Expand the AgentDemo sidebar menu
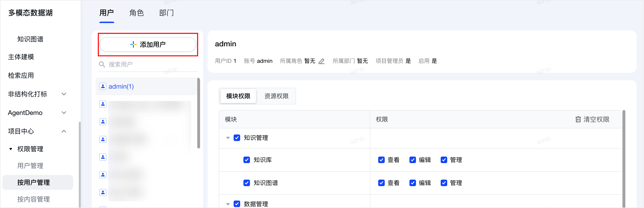Screen dimensions: 644x208 click(x=64, y=113)
